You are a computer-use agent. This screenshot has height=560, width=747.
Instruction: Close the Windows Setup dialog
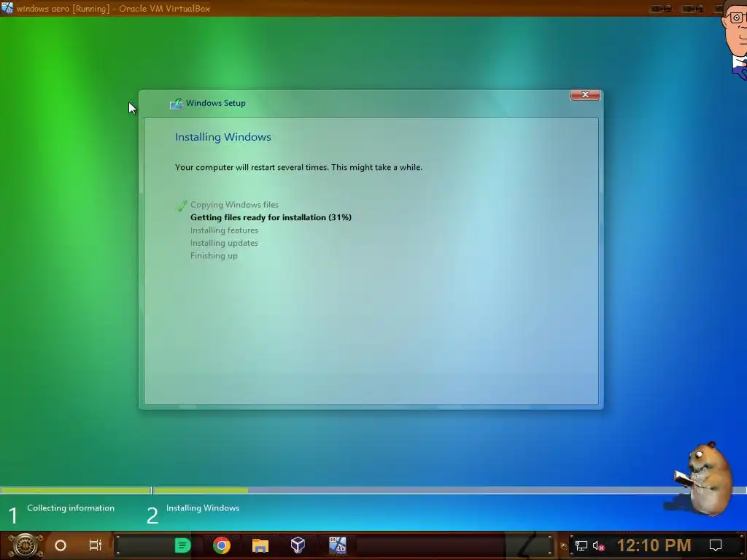click(585, 94)
